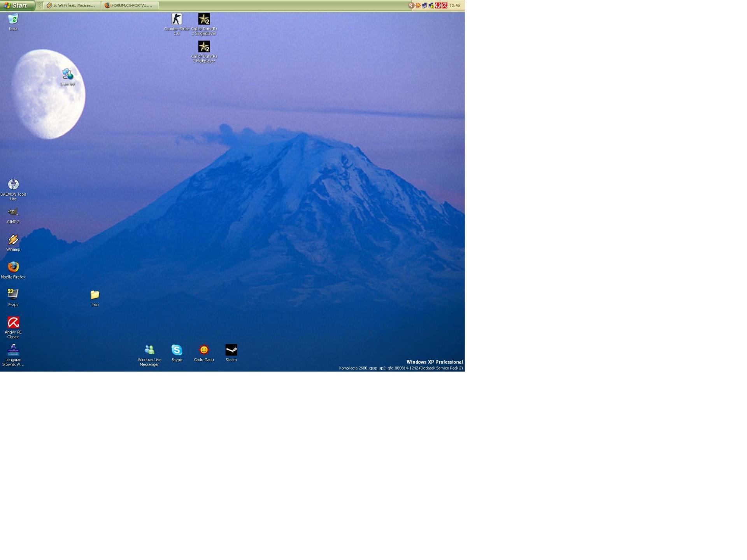The width and height of the screenshot is (747, 560).
Task: Select DAEMON Tools Lite desktop icon
Action: (x=13, y=190)
